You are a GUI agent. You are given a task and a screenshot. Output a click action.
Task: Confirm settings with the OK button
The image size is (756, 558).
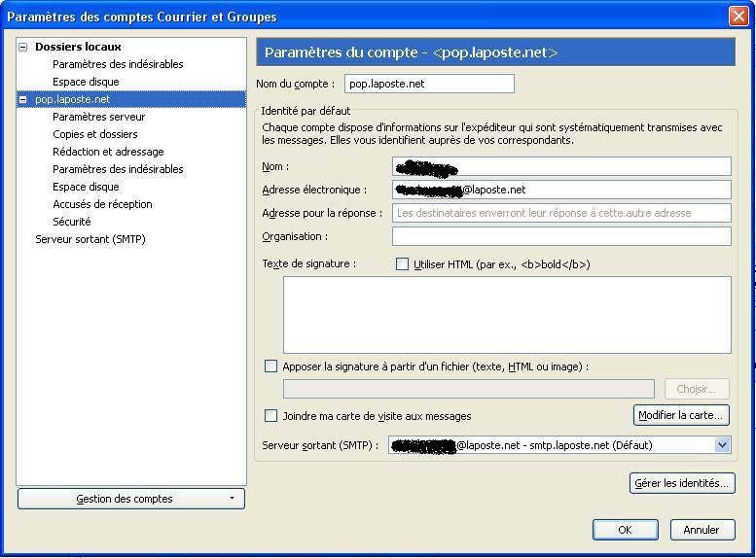626,530
